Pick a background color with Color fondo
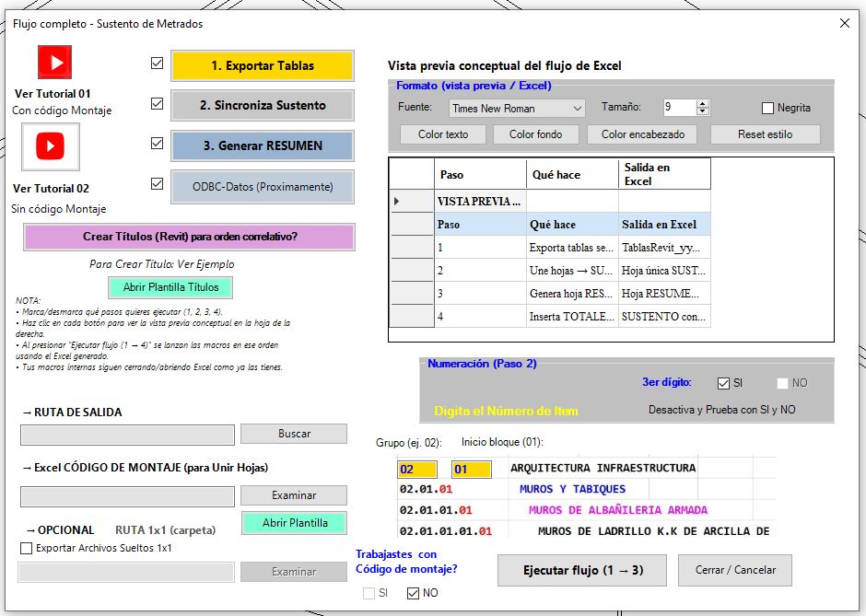866x616 pixels. click(536, 134)
